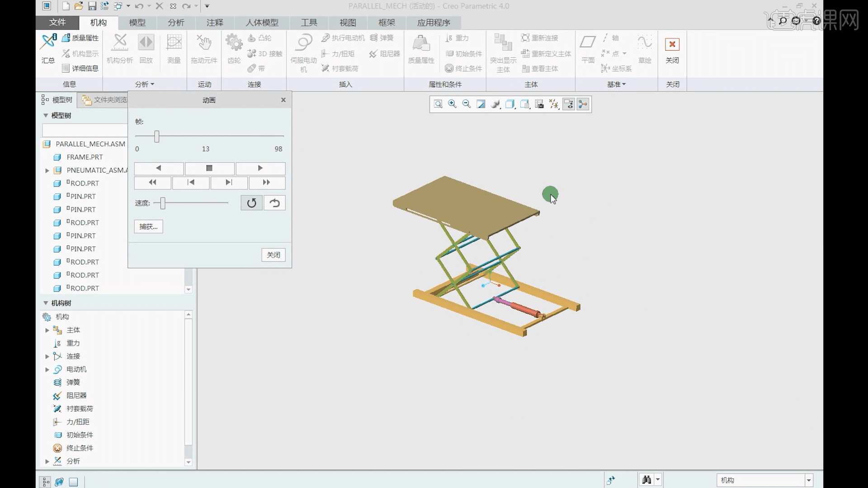Click the 关闭 button in animation dialog

point(273,255)
